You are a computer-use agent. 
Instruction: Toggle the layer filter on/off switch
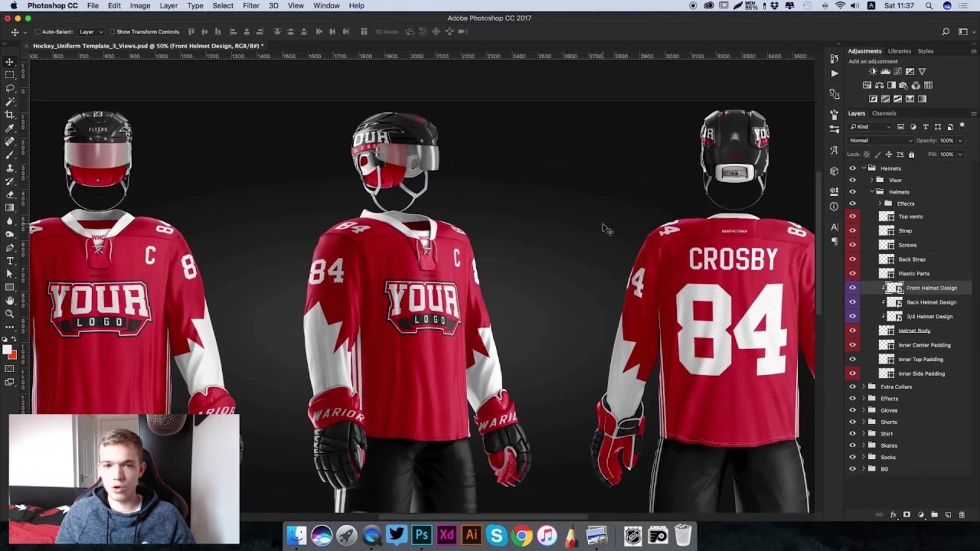[x=962, y=126]
